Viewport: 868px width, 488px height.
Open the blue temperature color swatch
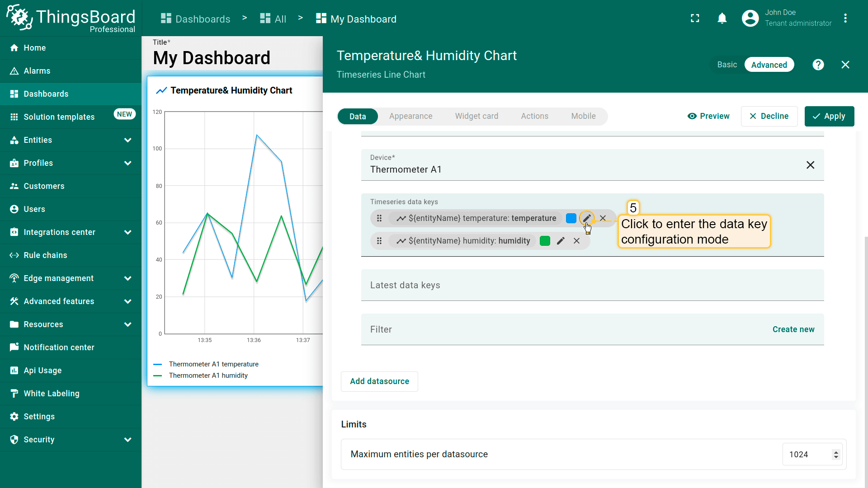[571, 218]
